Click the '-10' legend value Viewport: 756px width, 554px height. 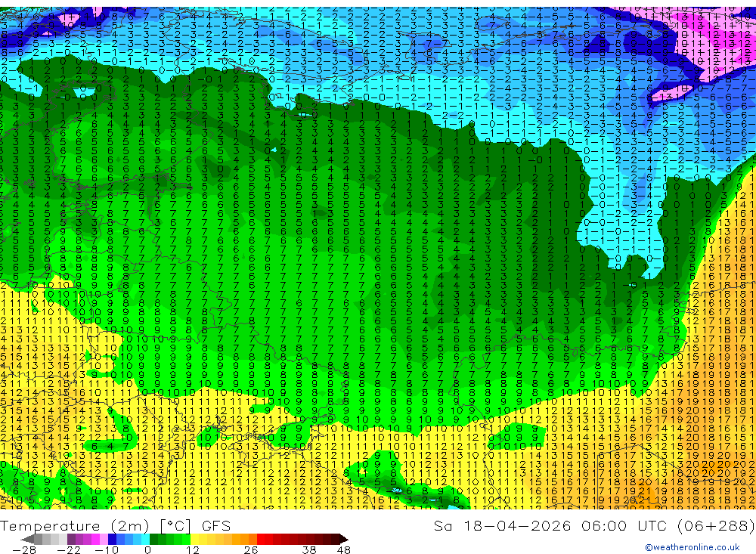107,550
